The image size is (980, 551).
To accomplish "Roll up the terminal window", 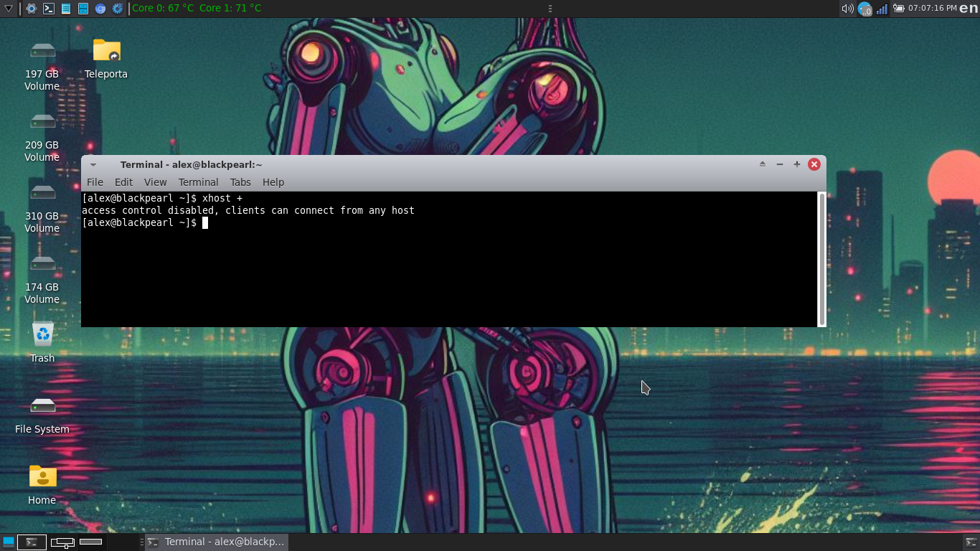I will 763,164.
